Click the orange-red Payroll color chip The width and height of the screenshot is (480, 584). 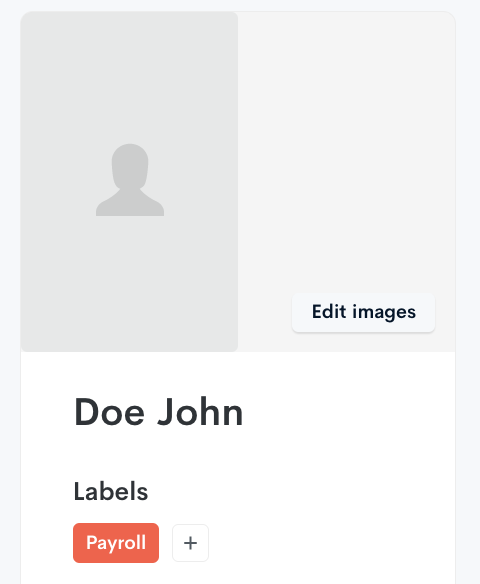[x=116, y=543]
